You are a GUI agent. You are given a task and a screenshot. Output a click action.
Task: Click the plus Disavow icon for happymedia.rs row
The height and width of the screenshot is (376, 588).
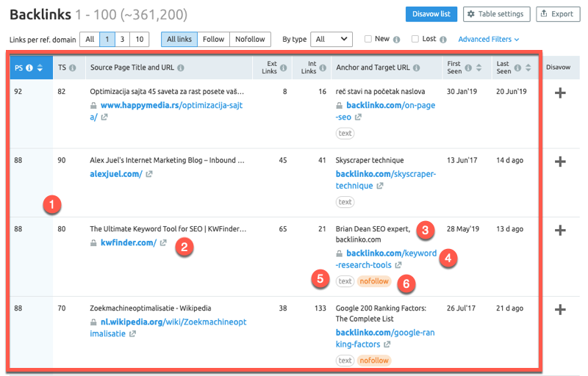point(559,93)
